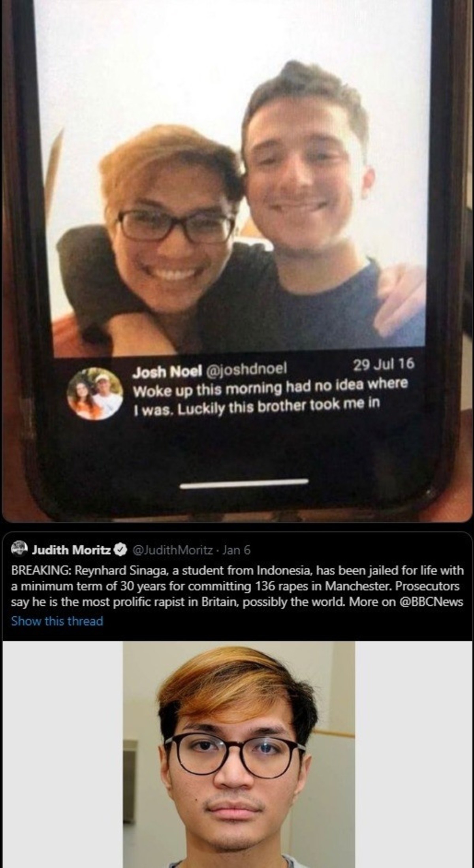Click the 29 Jul 16 timestamp

(383, 364)
